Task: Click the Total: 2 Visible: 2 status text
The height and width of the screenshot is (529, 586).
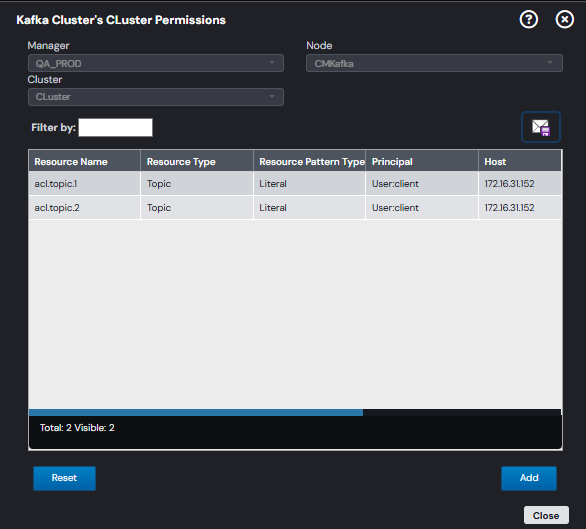Action: (x=77, y=428)
